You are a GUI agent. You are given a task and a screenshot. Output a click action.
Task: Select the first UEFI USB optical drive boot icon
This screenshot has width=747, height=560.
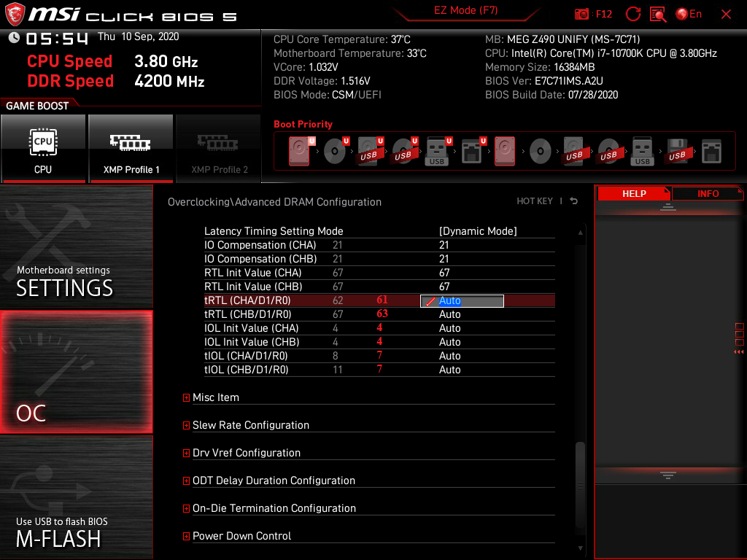[x=404, y=152]
